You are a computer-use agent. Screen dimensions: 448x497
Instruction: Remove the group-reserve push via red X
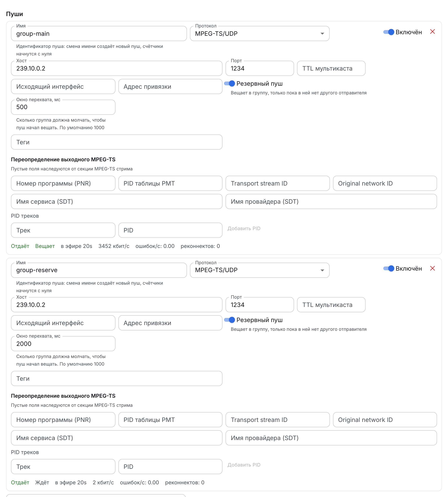point(432,268)
